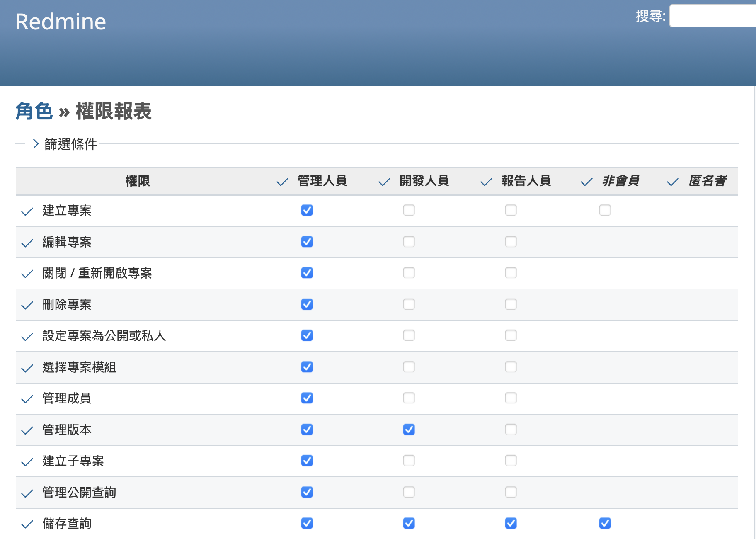Enable 刪除專案 for 報告人員

511,304
